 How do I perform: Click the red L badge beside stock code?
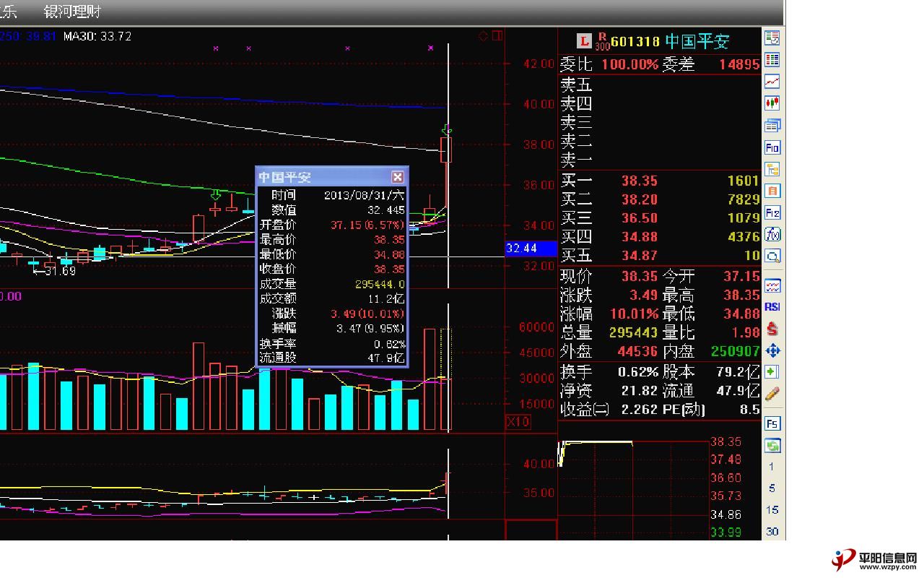(583, 40)
